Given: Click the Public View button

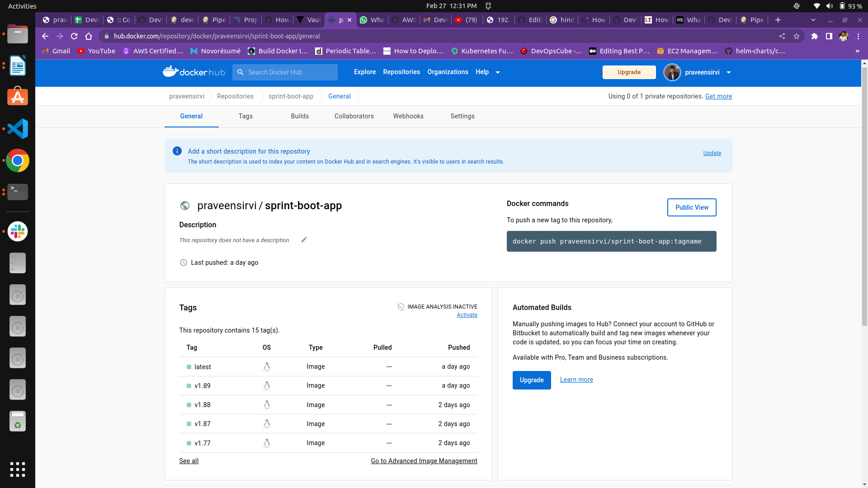Looking at the screenshot, I should (692, 207).
